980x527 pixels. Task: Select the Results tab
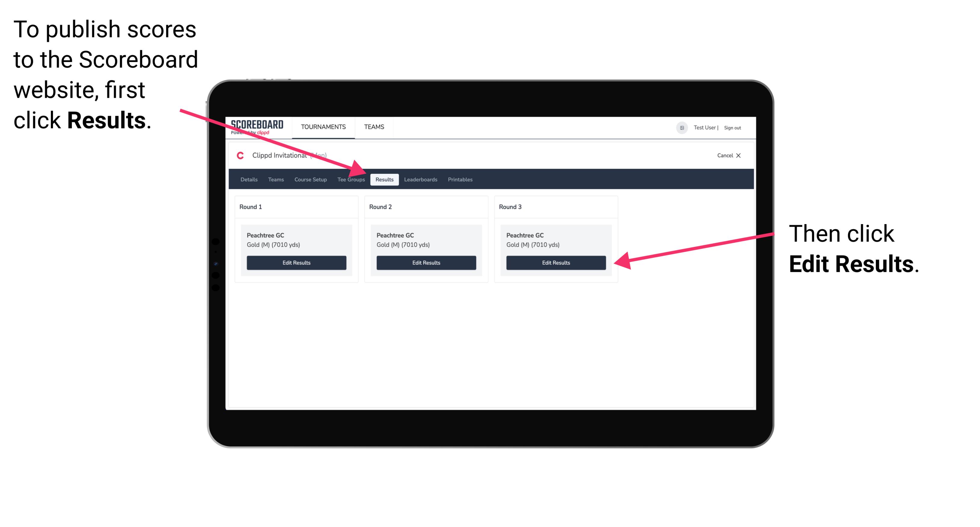384,179
